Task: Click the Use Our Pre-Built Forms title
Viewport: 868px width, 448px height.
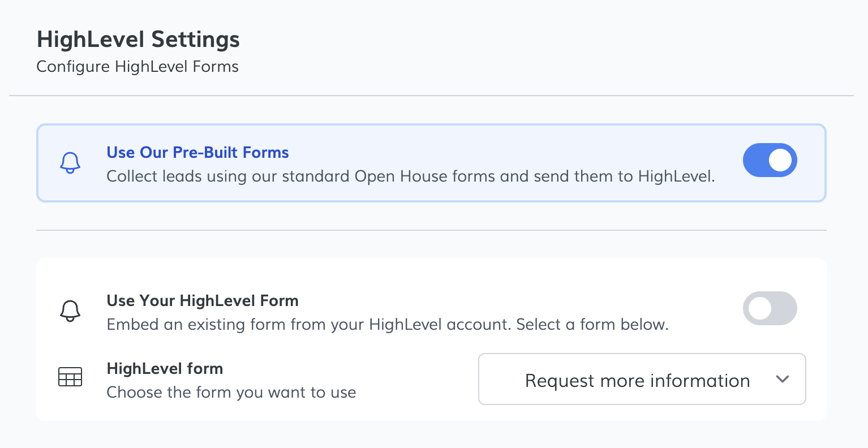Action: click(197, 153)
